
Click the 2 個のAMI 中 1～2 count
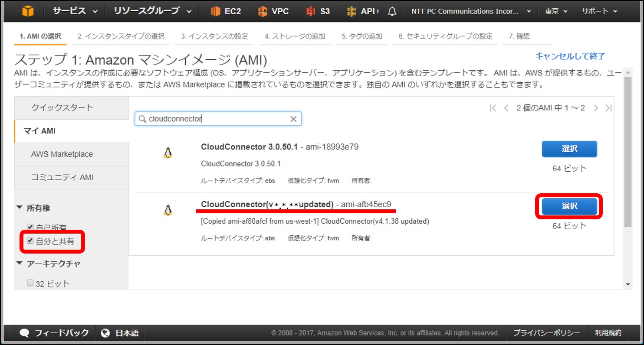551,108
